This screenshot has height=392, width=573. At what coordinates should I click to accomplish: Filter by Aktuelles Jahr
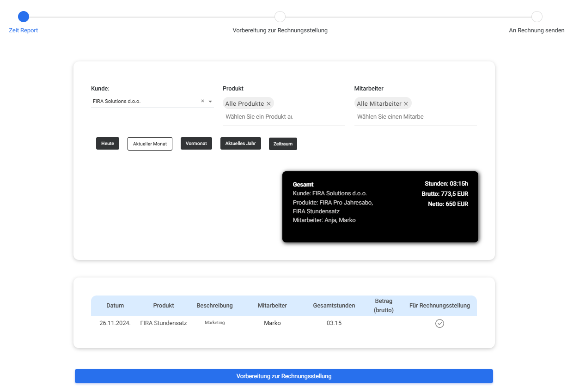[x=241, y=143]
